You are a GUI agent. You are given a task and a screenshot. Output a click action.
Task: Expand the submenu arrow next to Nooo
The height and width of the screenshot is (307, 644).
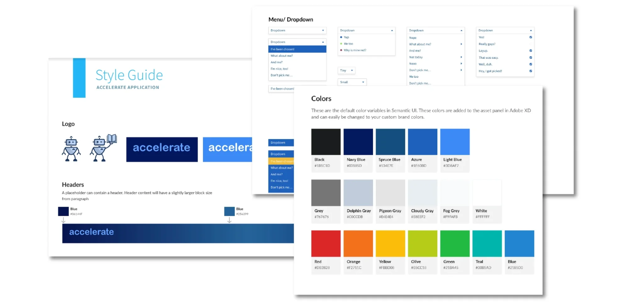461,64
